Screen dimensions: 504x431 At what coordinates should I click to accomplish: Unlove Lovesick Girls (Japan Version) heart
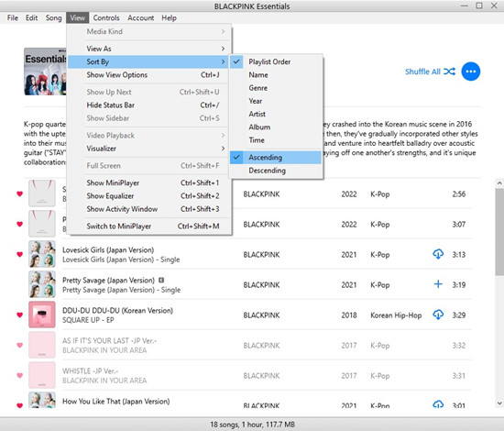pos(19,254)
